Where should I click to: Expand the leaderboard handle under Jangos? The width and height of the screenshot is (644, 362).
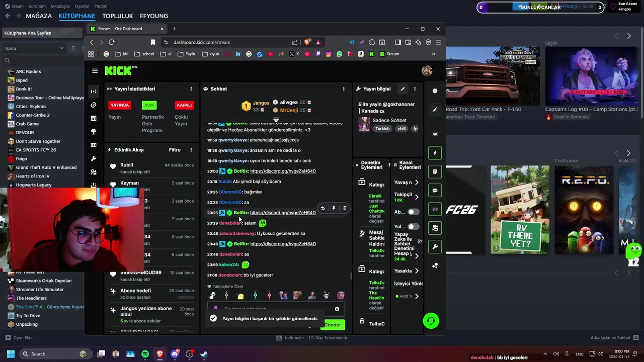[x=276, y=120]
